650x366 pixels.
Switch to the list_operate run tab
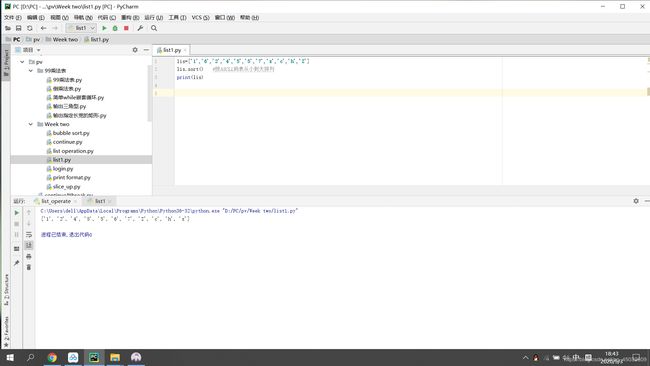coord(56,201)
